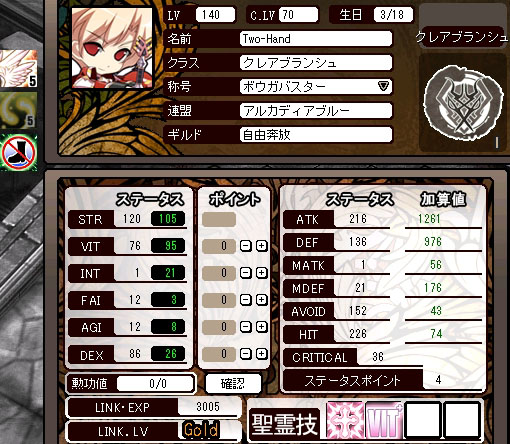Click the swirl buff icon

tap(18, 111)
